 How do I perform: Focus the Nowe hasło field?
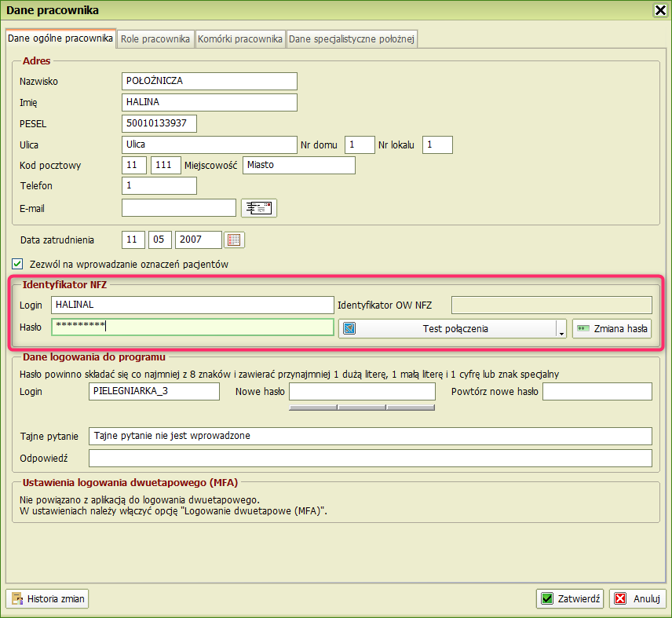[x=362, y=391]
